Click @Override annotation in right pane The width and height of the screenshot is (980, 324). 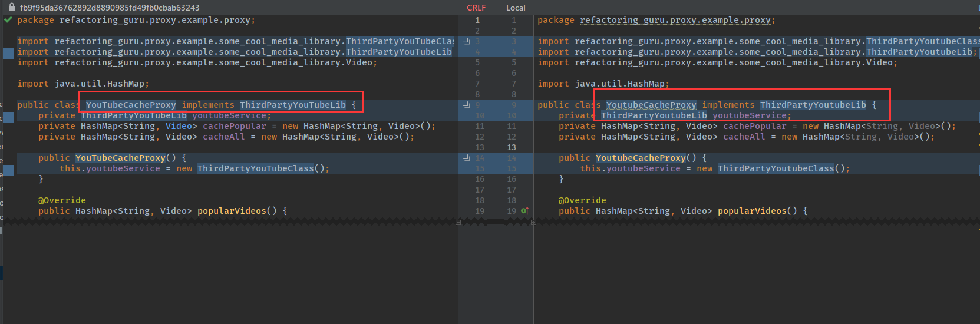pos(582,200)
